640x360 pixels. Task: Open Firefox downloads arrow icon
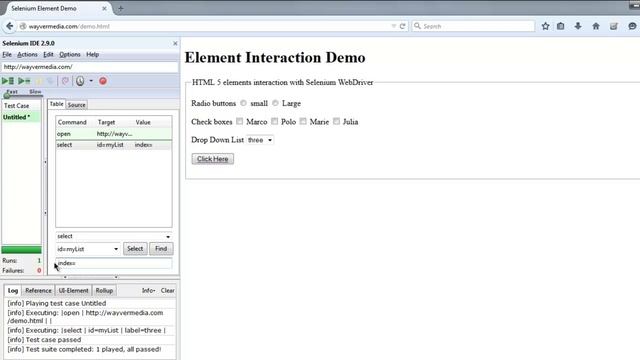click(x=578, y=26)
